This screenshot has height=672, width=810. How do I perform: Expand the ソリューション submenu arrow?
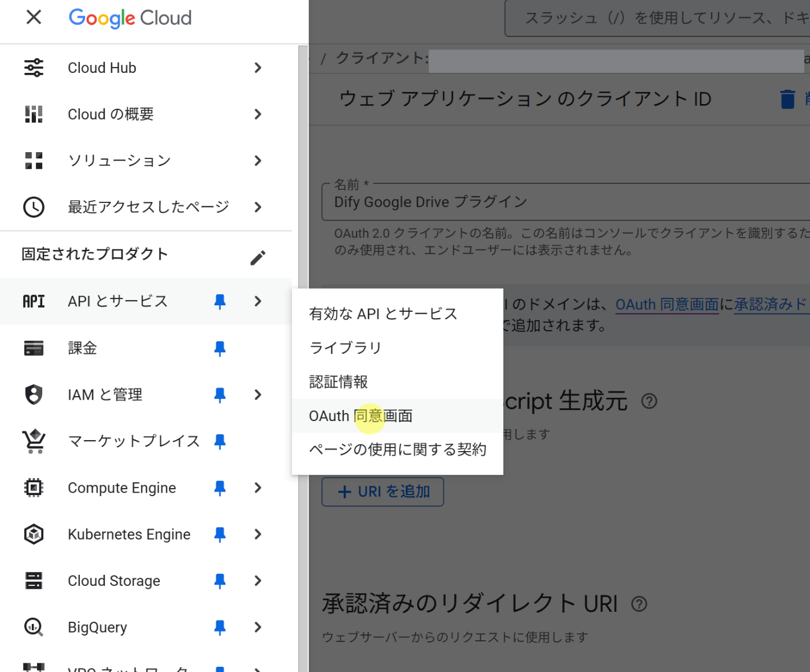(x=258, y=161)
